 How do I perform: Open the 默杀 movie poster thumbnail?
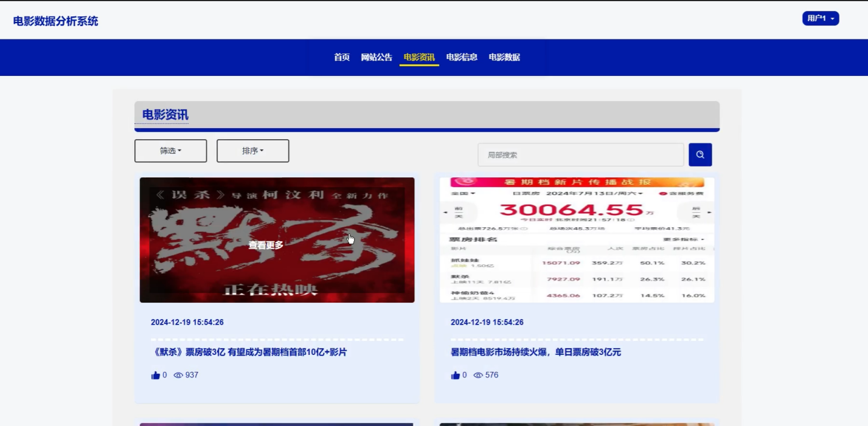tap(277, 240)
